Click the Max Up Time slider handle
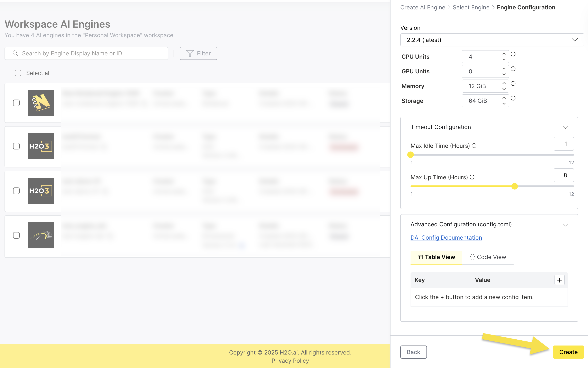 pyautogui.click(x=514, y=186)
